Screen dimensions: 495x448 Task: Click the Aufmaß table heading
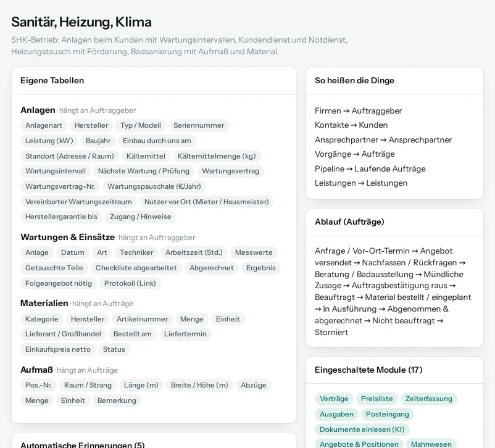point(36,370)
